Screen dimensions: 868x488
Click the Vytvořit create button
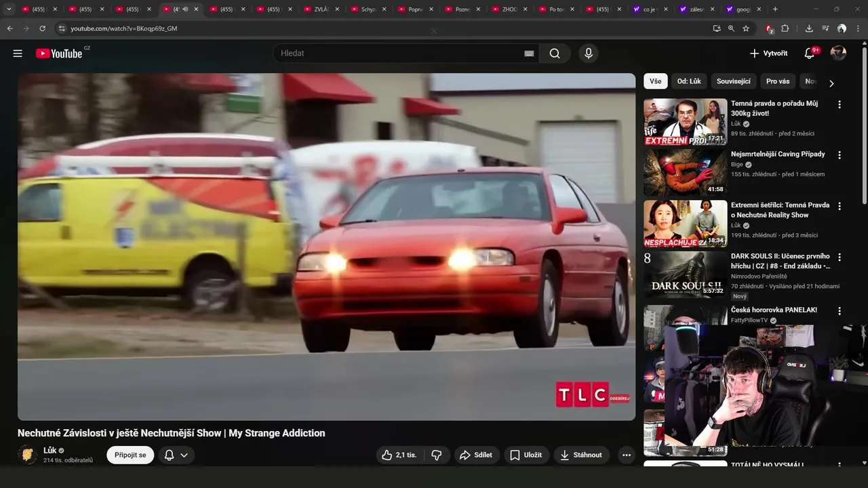(x=768, y=54)
